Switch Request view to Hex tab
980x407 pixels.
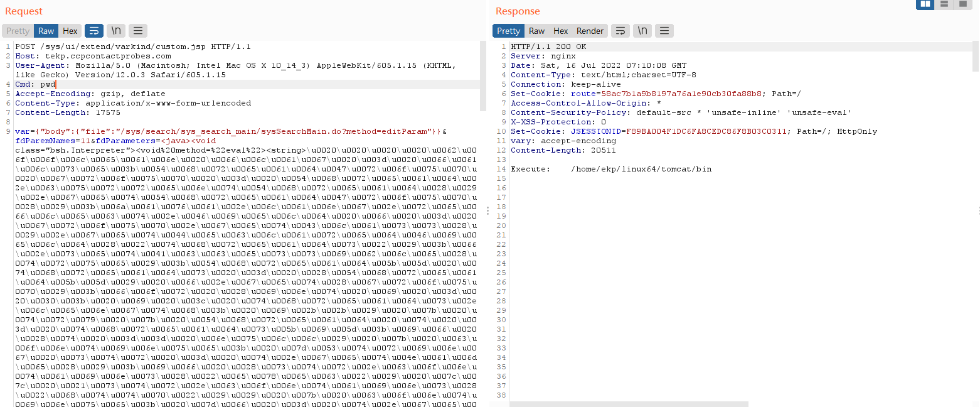click(70, 31)
